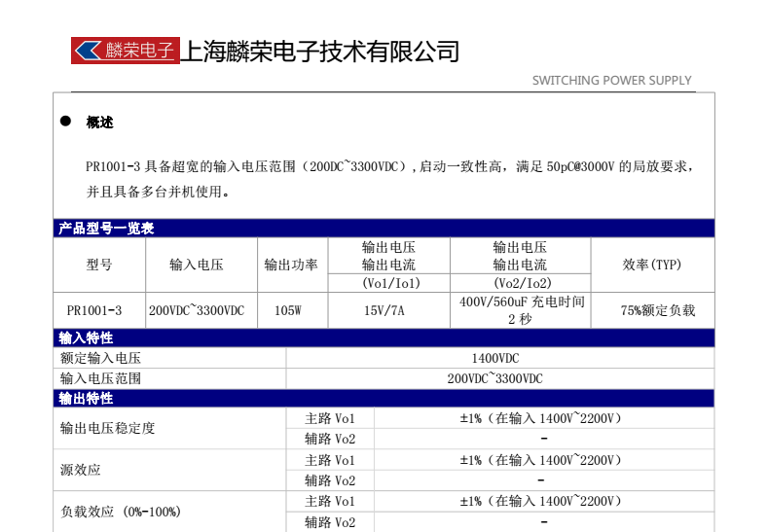Click the 源效应 row label
Screen dimensions: 768x532
[81, 470]
